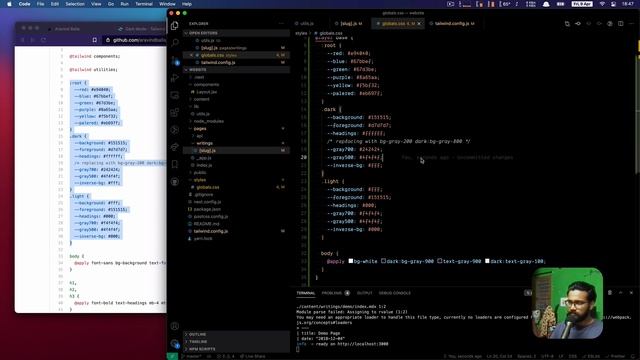Open Explorer views ellipsis menu

[x=281, y=24]
